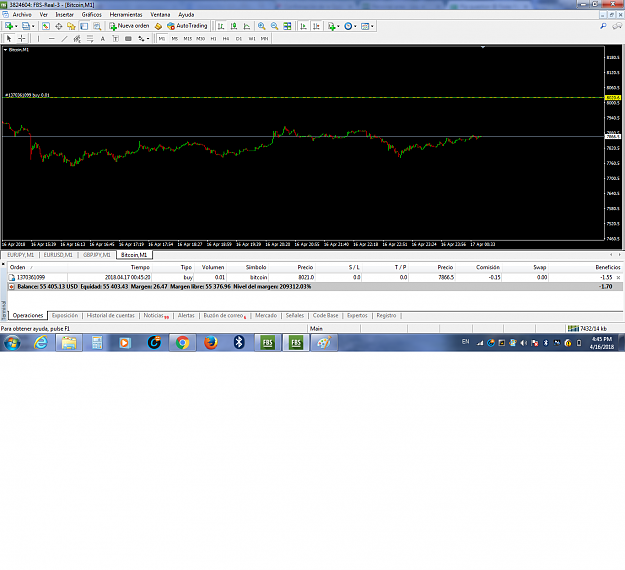Expand the Indicators dropdown arrow
The width and height of the screenshot is (625, 570).
[338, 26]
